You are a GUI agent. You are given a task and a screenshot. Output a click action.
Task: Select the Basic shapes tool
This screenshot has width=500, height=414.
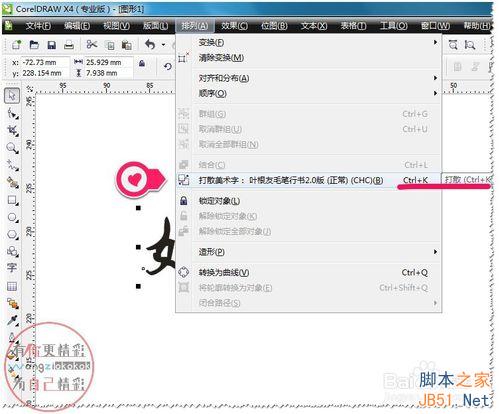click(x=13, y=251)
